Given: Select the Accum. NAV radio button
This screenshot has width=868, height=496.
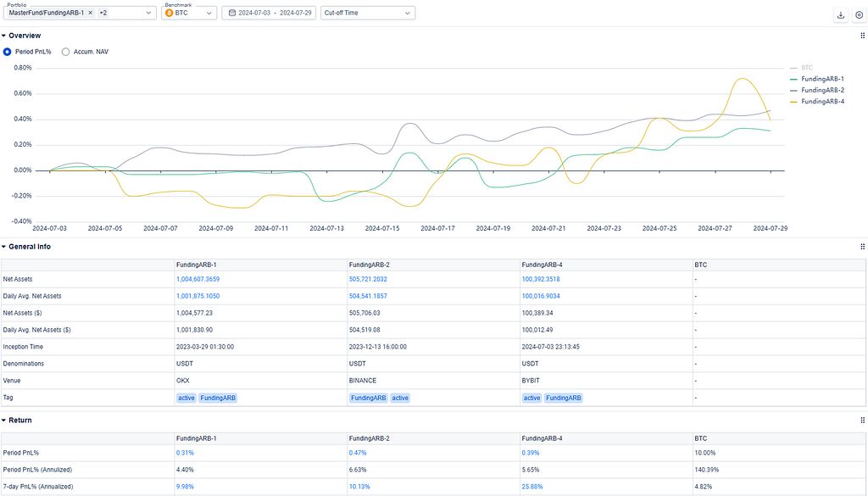Looking at the screenshot, I should [x=66, y=52].
